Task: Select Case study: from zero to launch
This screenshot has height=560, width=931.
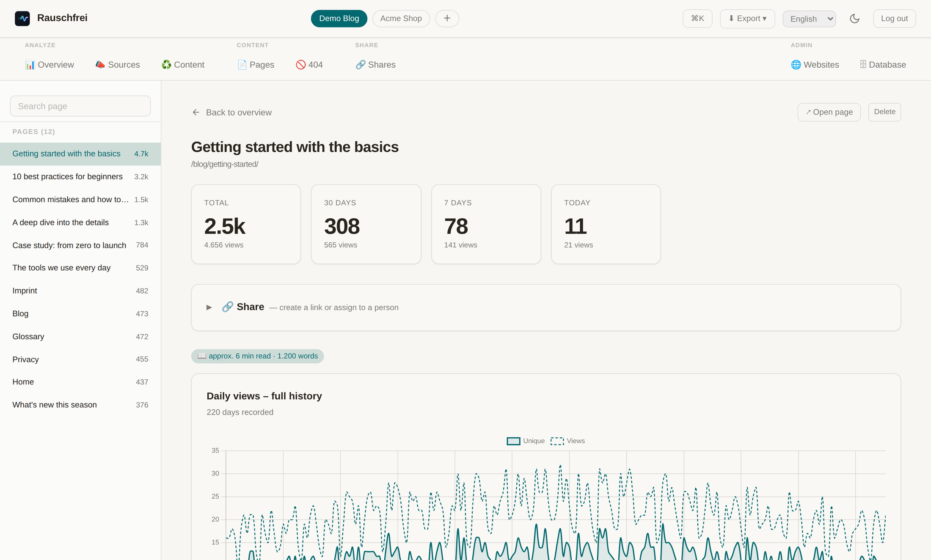Action: click(x=80, y=245)
